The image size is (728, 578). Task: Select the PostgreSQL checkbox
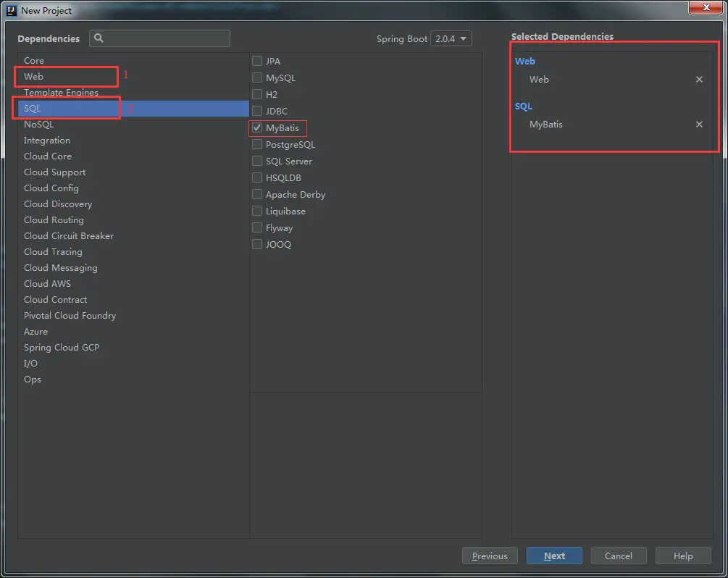click(257, 144)
